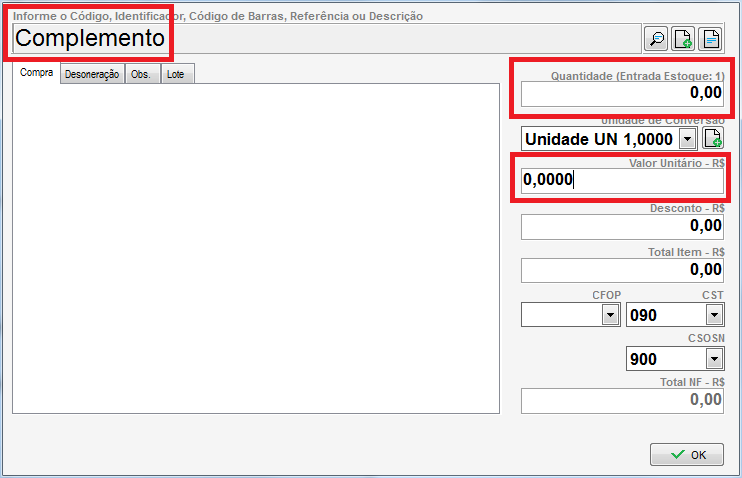Expand the CST dropdown showing 090

[x=713, y=315]
